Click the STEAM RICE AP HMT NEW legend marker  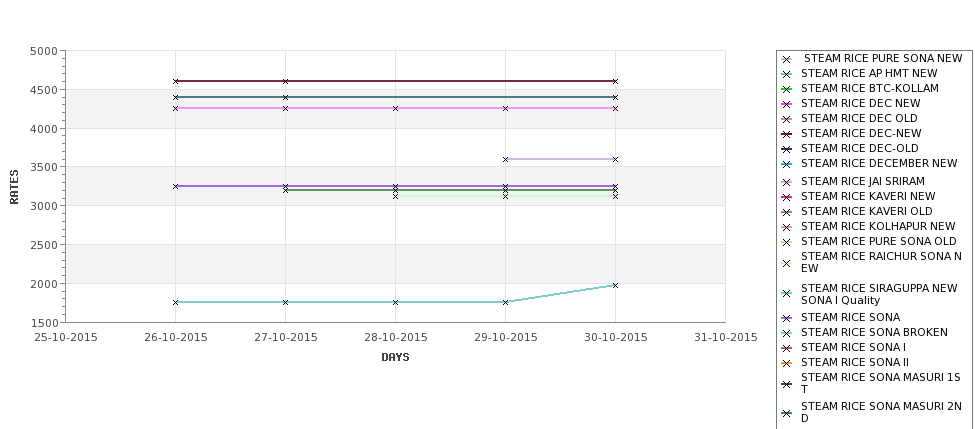coord(787,74)
